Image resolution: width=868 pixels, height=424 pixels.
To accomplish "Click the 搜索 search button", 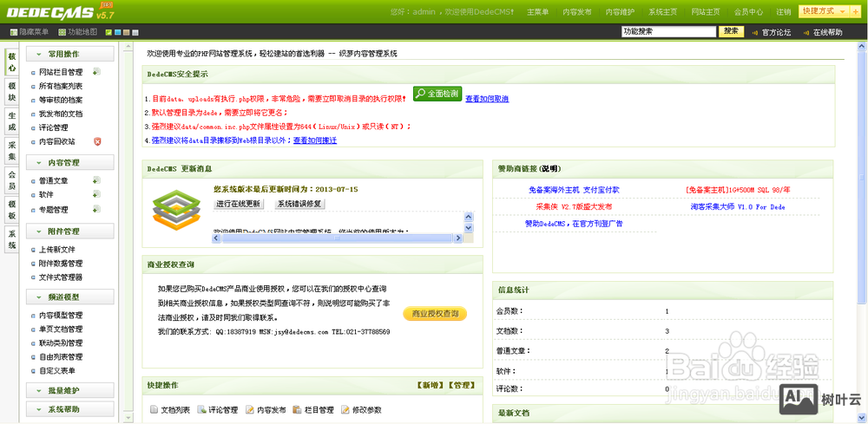I will click(x=731, y=31).
